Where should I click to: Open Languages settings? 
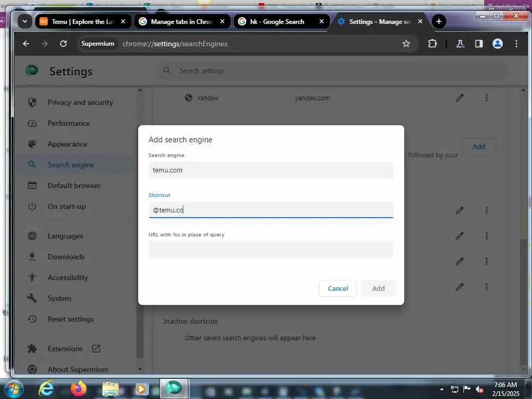(65, 236)
